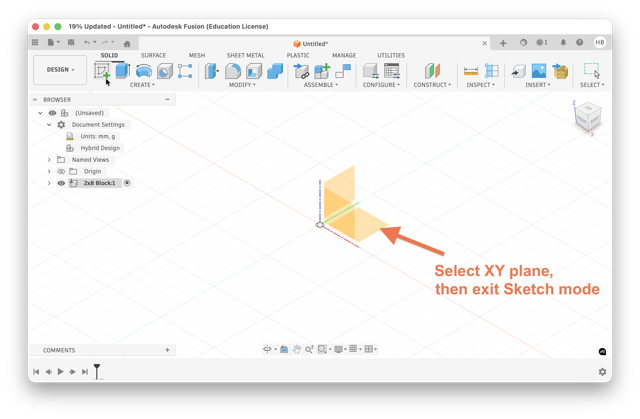The image size is (640, 419).
Task: Select the Insert Derive tool
Action: pos(518,71)
